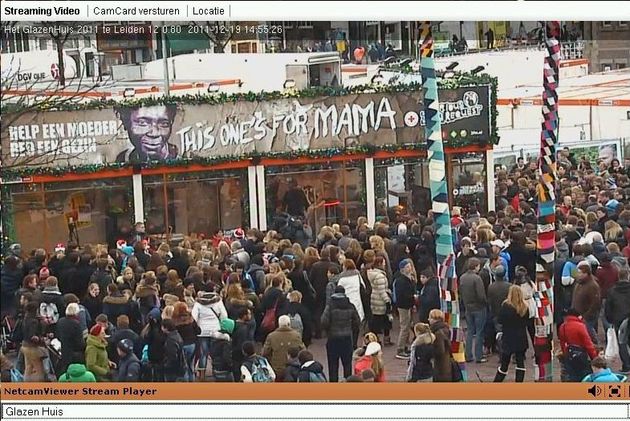630x421 pixels.
Task: Open the CamCard versturen tab
Action: [136, 11]
